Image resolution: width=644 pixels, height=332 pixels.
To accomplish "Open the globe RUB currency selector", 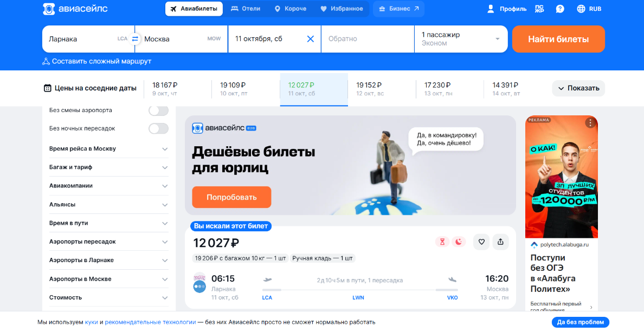I will [589, 9].
